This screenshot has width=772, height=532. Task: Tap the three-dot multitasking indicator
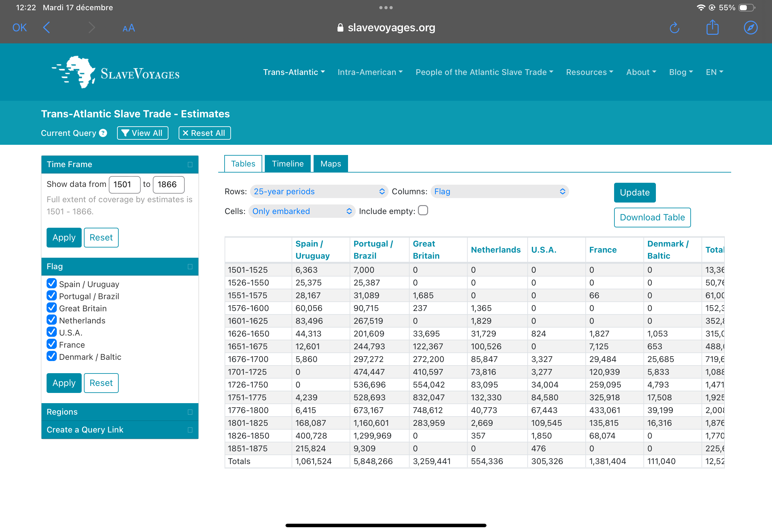[386, 7]
